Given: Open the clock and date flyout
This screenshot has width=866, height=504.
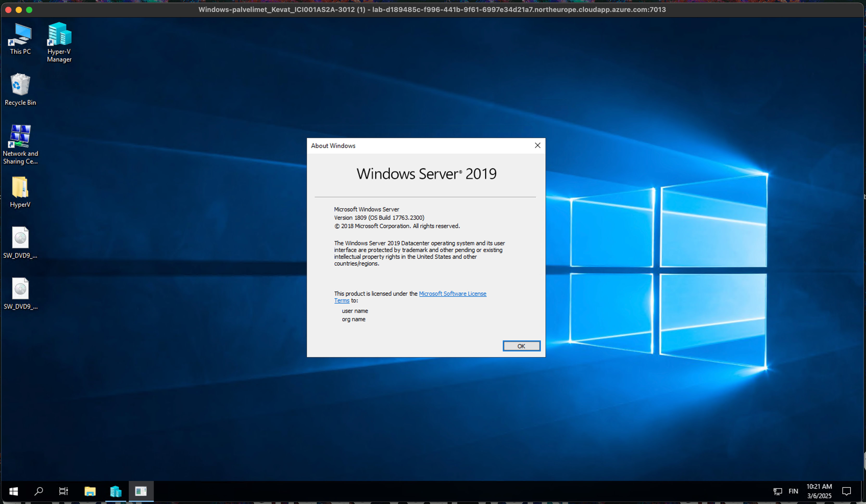Looking at the screenshot, I should point(819,491).
